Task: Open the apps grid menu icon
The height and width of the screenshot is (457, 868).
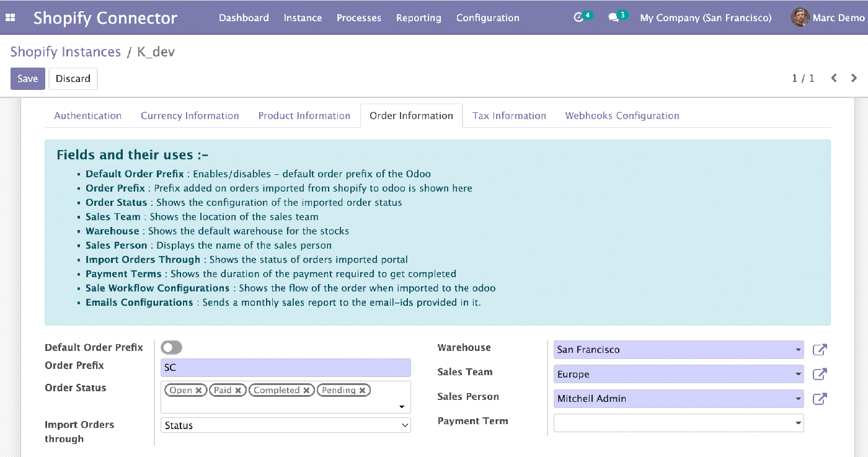Action: pos(10,18)
